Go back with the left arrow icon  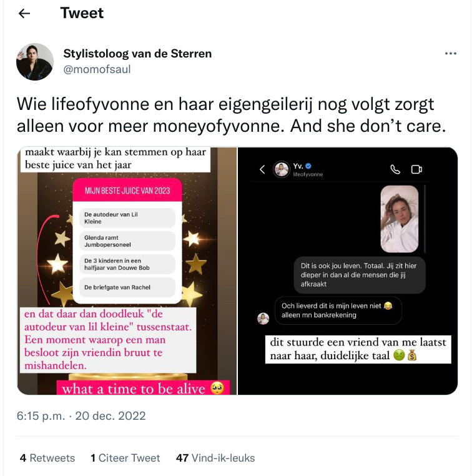tap(24, 13)
